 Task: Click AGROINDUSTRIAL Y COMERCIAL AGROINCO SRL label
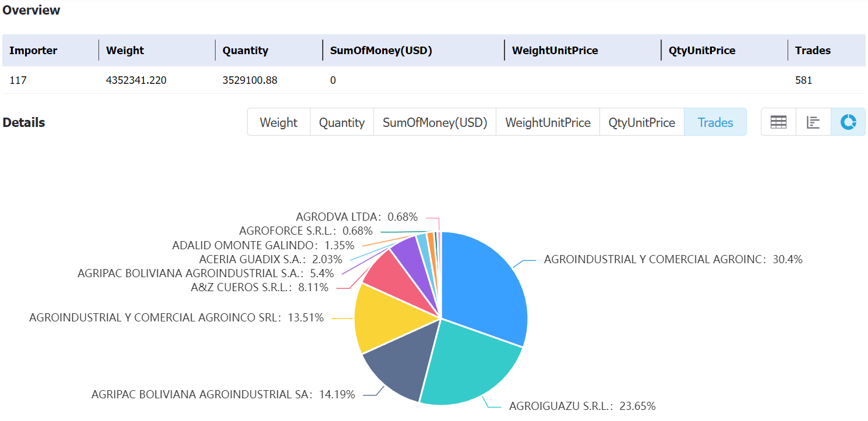click(177, 318)
